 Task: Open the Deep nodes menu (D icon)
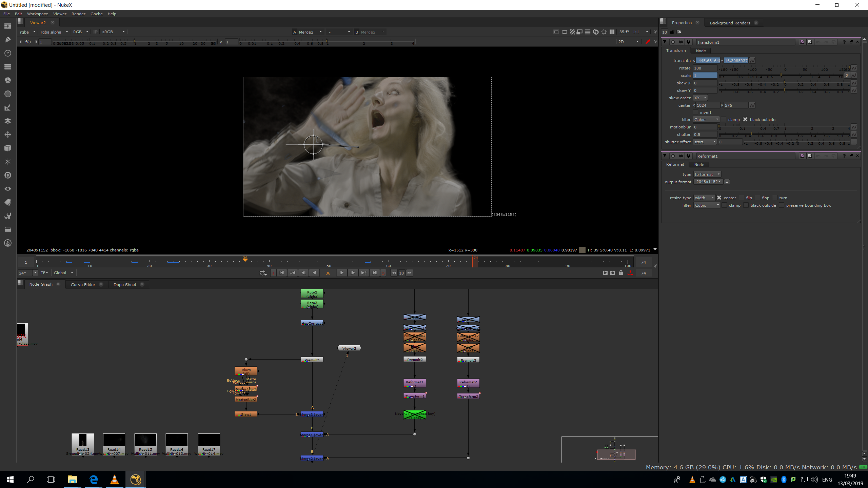(x=7, y=175)
